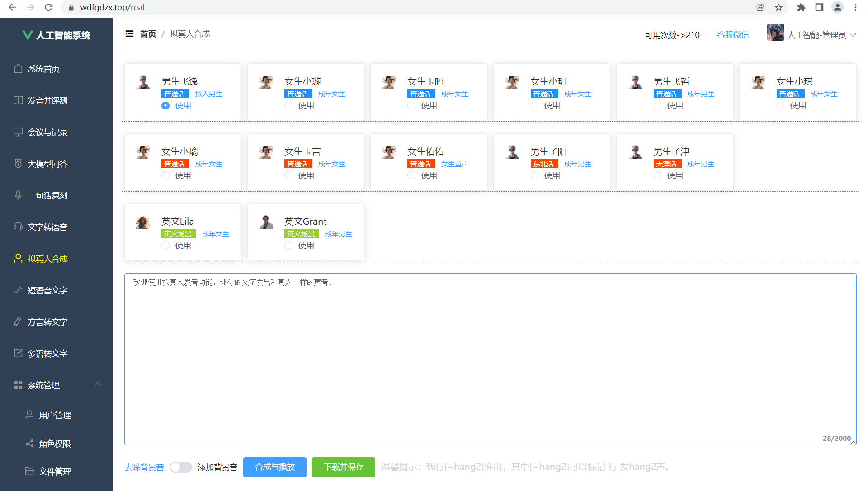This screenshot has height=491, width=868.
Task: Click the hamburger sidebar collapse icon
Action: click(x=129, y=34)
